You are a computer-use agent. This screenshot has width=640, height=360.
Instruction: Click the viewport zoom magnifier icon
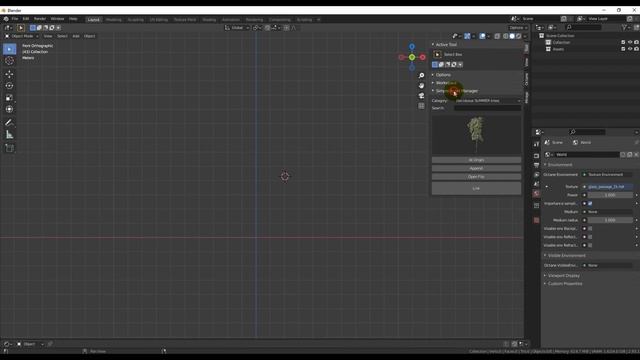421,76
